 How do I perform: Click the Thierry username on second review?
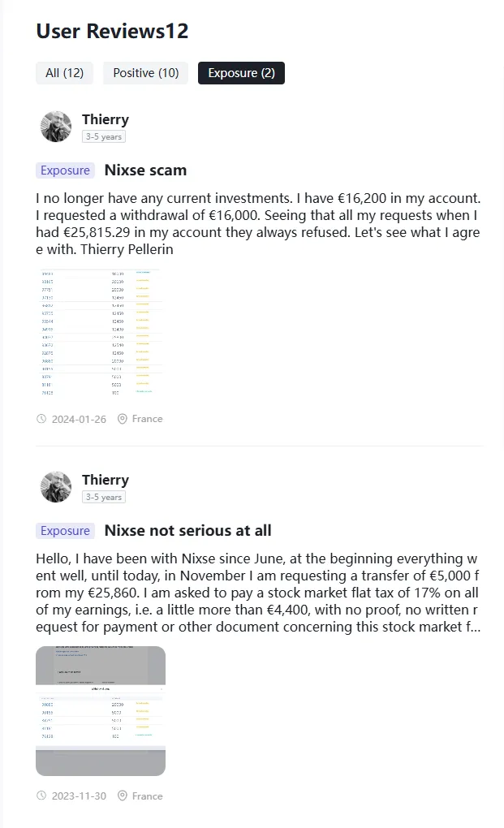click(x=106, y=480)
